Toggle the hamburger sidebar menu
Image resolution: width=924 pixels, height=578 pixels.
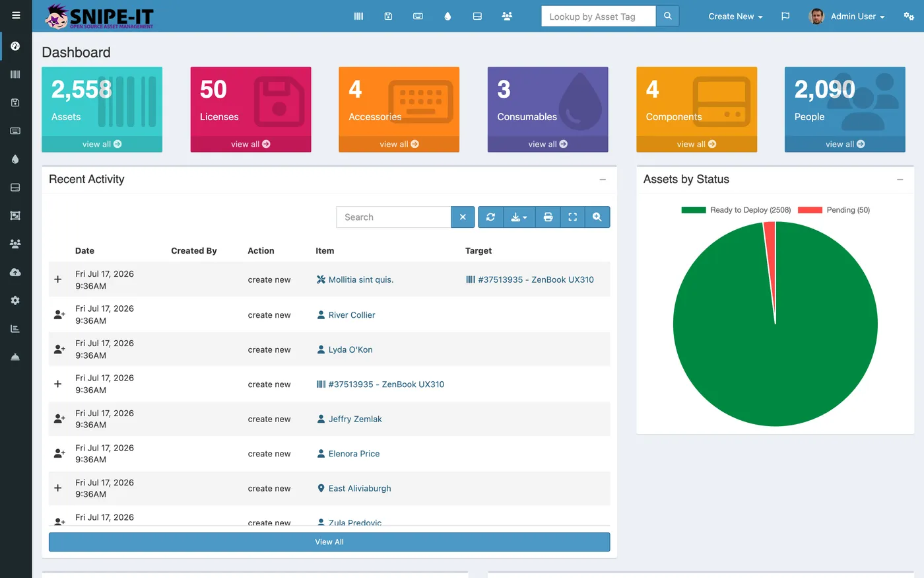(16, 15)
